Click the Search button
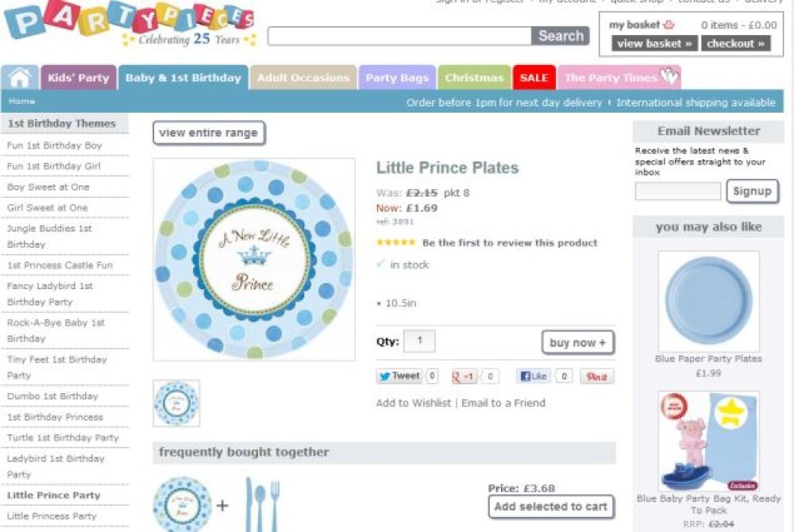Viewport: 794px width, 532px height. click(561, 36)
